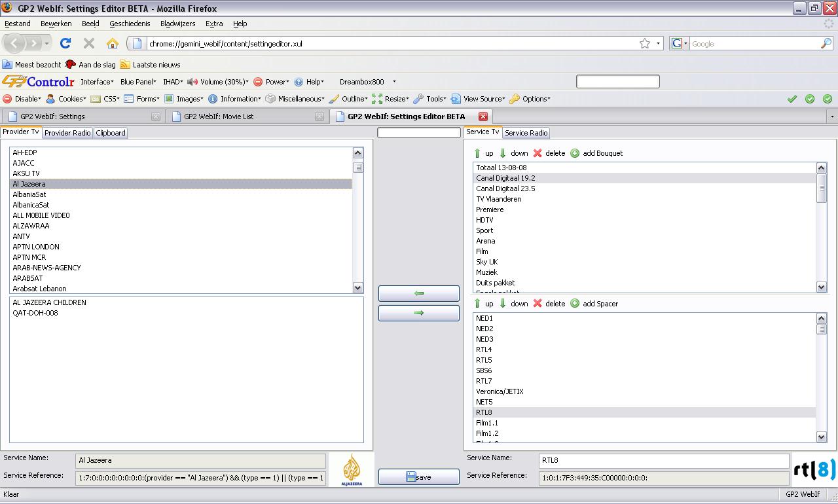Open the Interface dropdown
838x504 pixels.
[97, 82]
